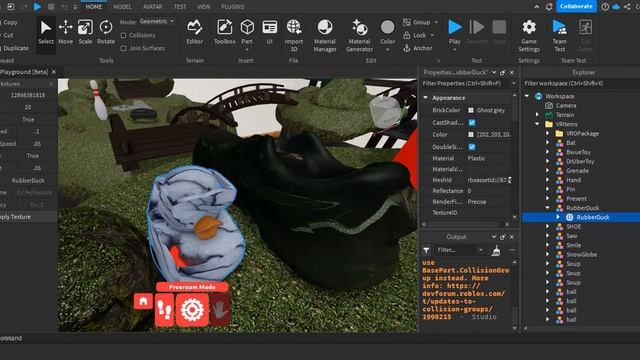Click the Color property swatch

(x=471, y=135)
